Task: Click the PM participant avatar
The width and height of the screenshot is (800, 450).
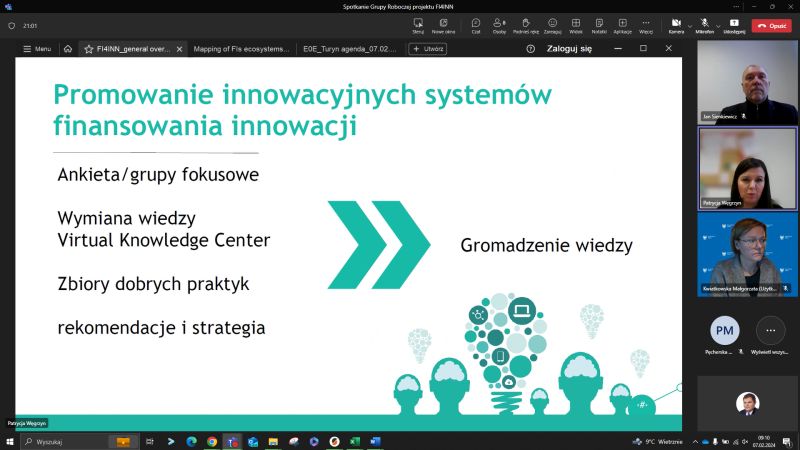Action: [724, 331]
